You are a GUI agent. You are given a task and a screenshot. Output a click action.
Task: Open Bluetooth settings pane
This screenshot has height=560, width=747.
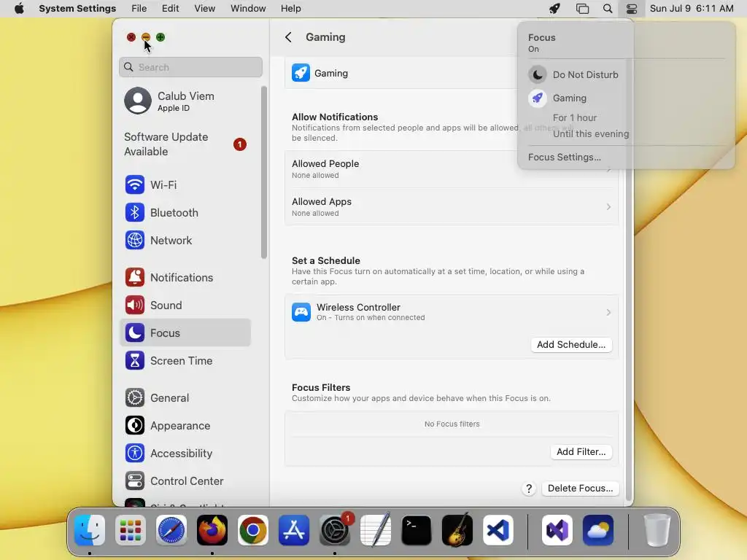[185, 212]
